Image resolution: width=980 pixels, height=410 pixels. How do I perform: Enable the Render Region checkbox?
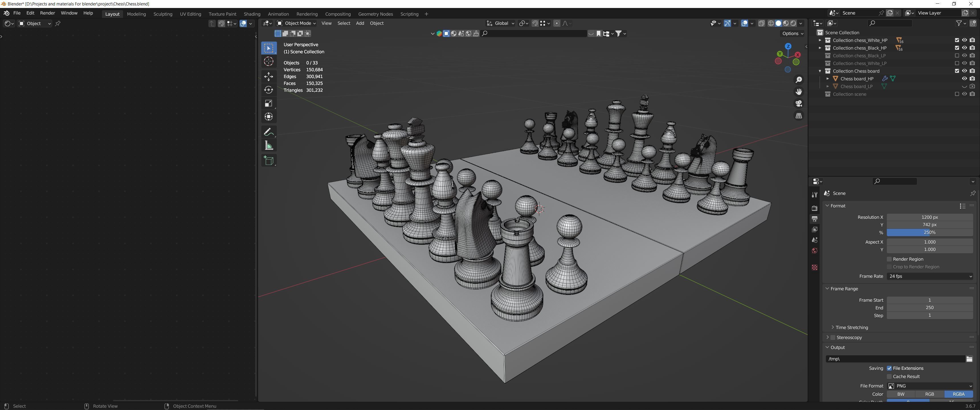[889, 259]
